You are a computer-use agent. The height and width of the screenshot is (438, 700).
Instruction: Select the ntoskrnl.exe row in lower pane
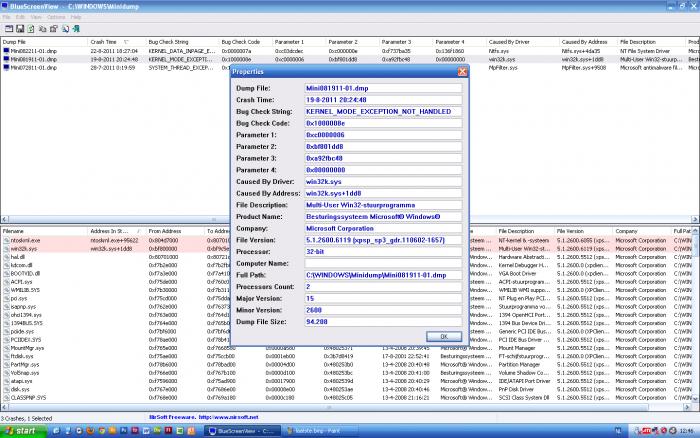click(346, 240)
